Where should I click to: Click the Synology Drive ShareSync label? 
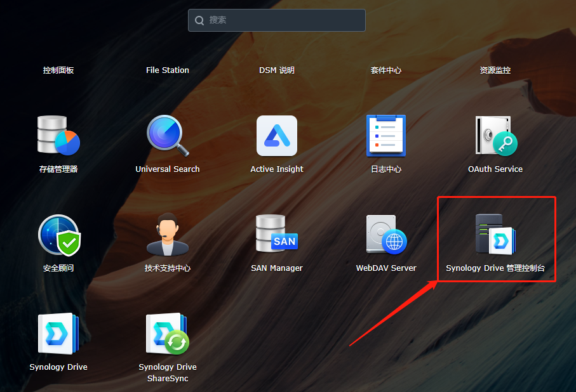pos(168,372)
